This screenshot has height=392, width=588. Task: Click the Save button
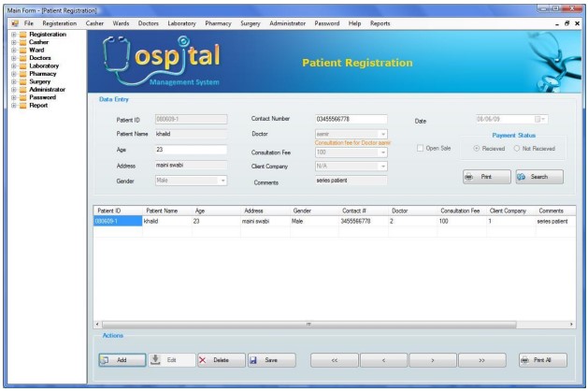[x=271, y=360]
